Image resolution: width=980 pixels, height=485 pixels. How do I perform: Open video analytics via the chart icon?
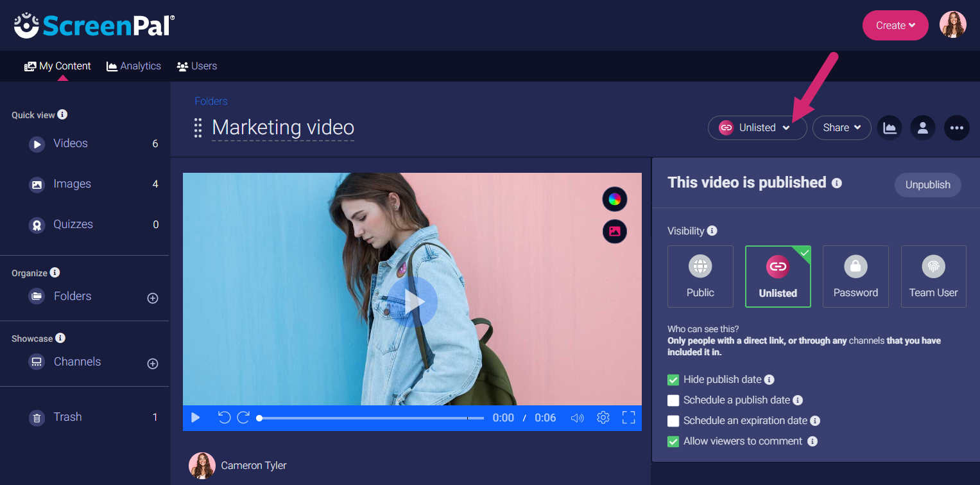pyautogui.click(x=890, y=128)
